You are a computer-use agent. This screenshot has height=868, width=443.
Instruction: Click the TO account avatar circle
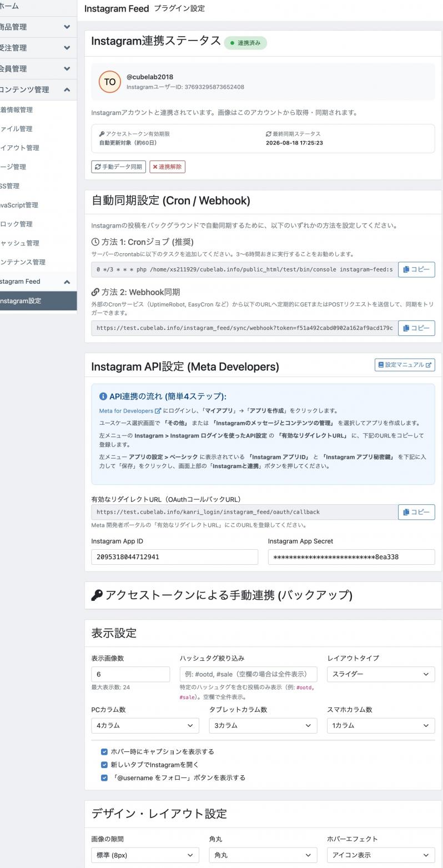109,82
